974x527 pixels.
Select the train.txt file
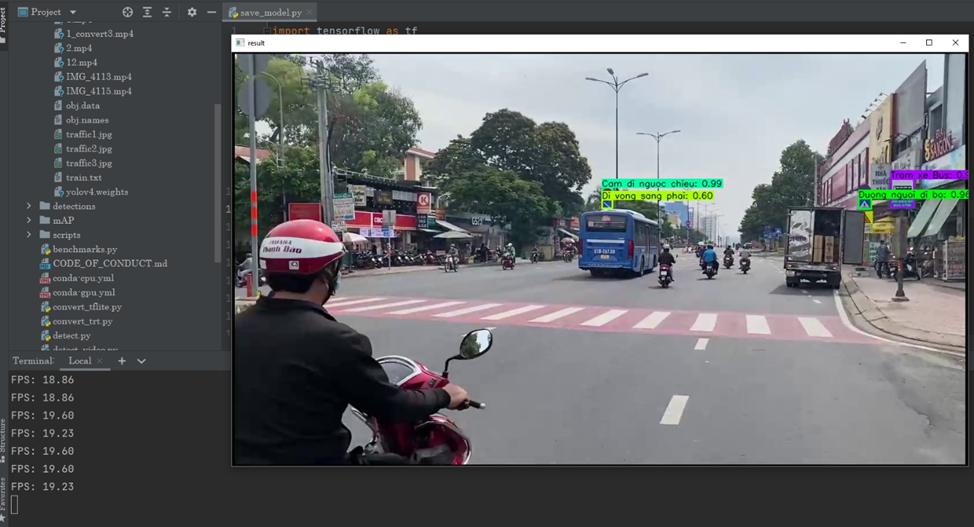[78, 177]
